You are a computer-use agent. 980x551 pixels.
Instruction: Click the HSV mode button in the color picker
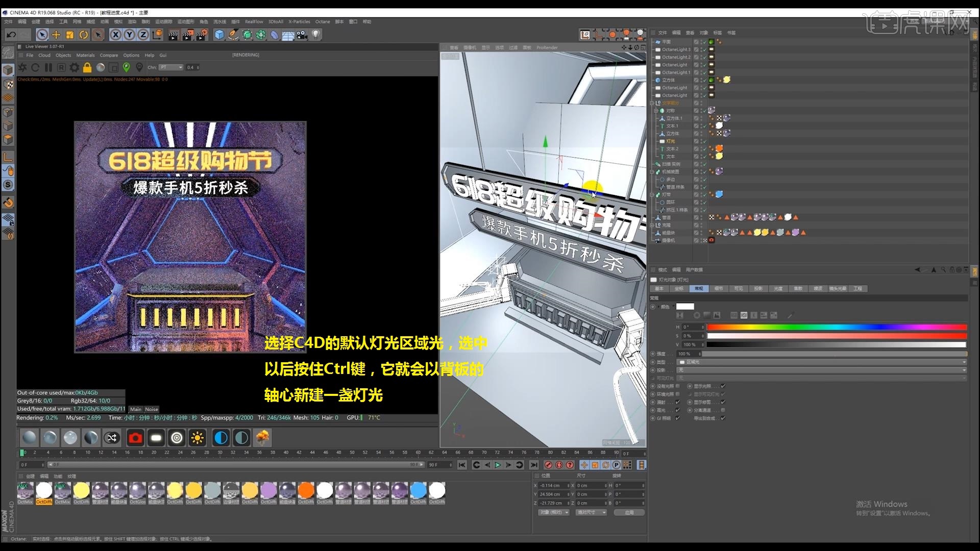pos(744,315)
